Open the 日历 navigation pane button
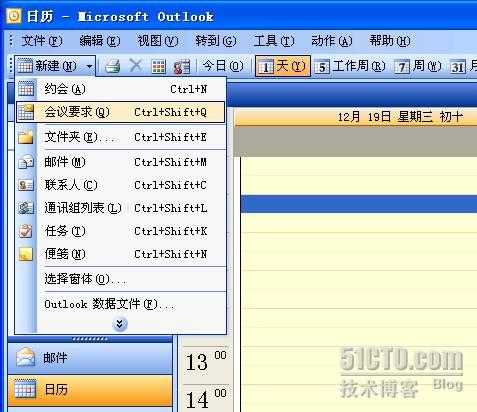Screen dimensions: 477x412 click(x=90, y=390)
